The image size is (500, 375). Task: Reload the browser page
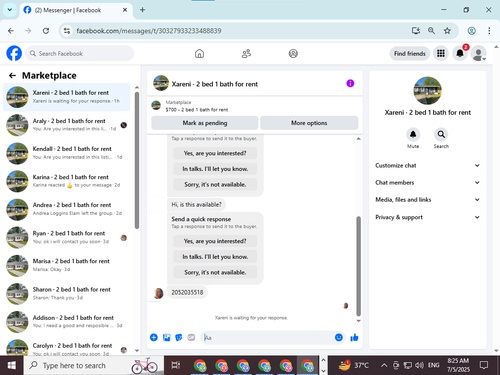click(46, 31)
